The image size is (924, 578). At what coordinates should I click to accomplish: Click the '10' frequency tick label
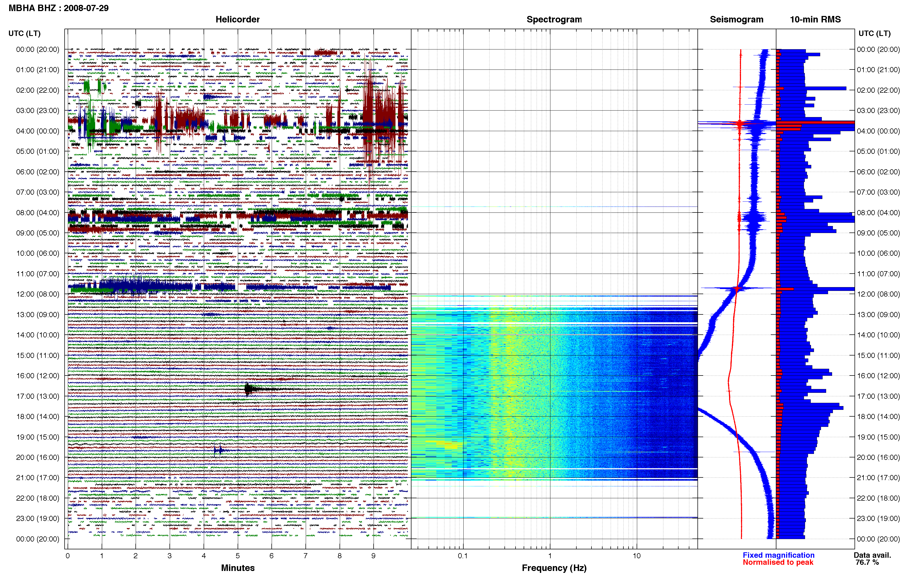pos(637,556)
